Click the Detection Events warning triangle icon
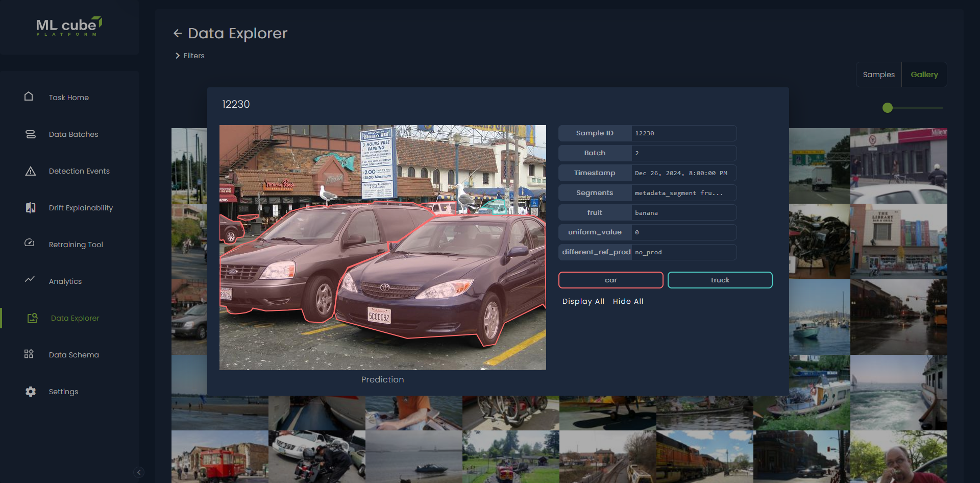This screenshot has height=483, width=980. pyautogui.click(x=30, y=171)
